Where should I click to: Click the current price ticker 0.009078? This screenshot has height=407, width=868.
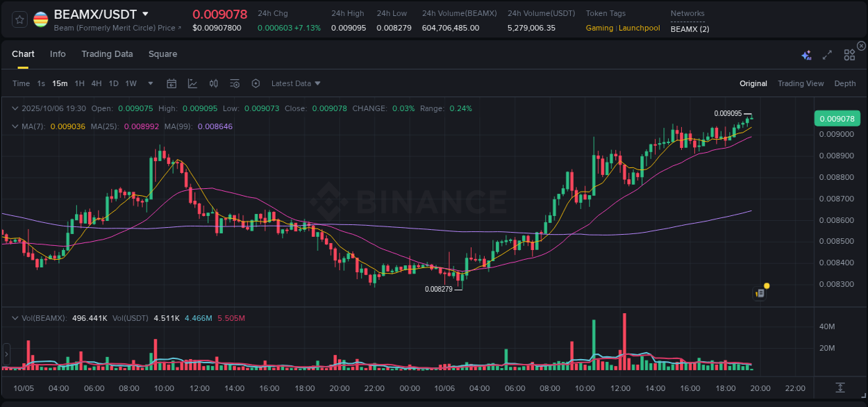220,14
